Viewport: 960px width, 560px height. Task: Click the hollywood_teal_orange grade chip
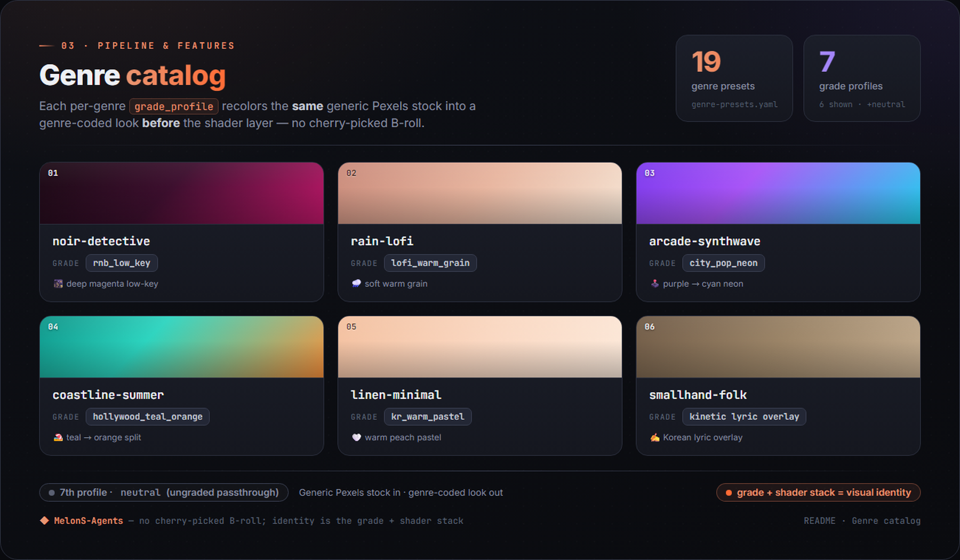coord(148,417)
